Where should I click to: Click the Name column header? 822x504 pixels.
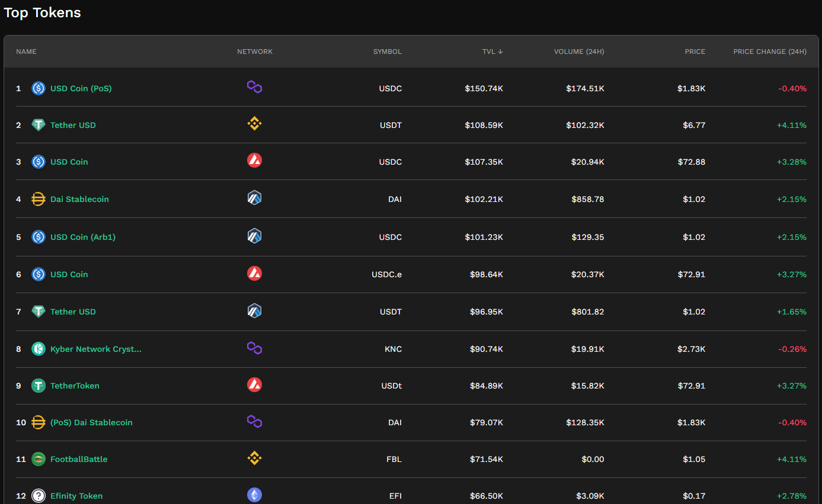[26, 52]
